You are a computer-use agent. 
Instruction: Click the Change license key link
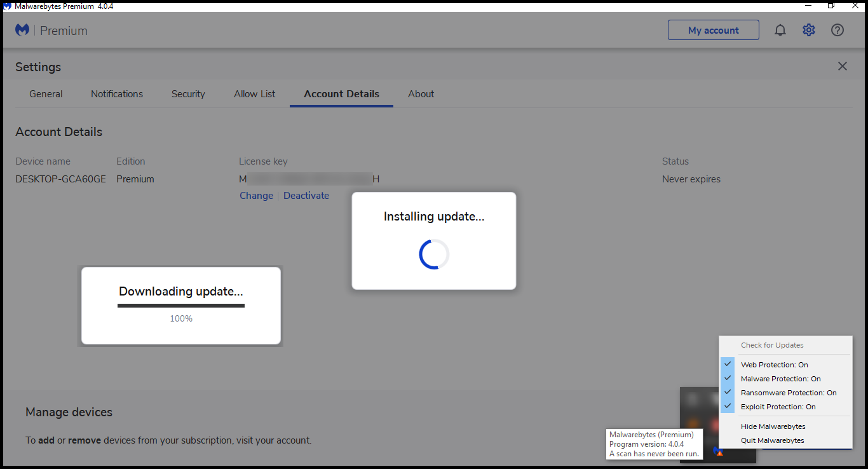coord(256,196)
